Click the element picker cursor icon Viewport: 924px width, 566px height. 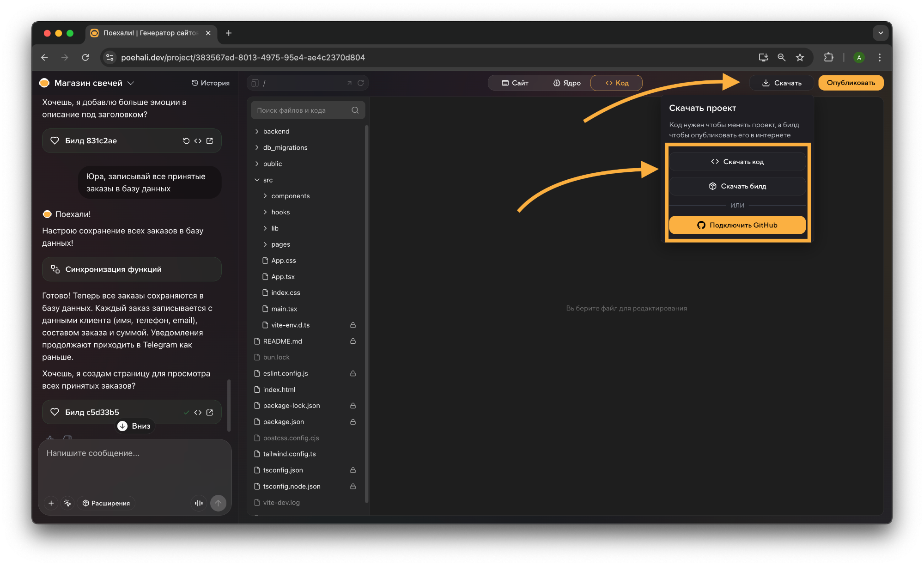click(x=67, y=503)
